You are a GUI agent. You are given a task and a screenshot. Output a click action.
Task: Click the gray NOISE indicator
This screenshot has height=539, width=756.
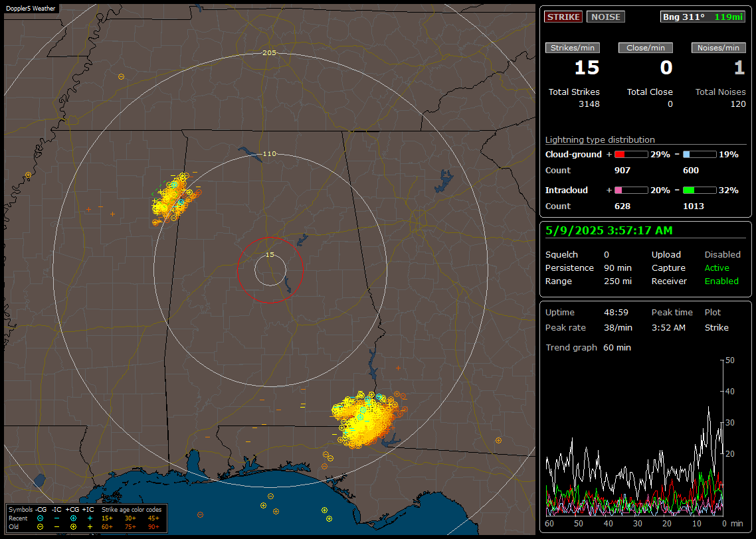[x=606, y=17]
